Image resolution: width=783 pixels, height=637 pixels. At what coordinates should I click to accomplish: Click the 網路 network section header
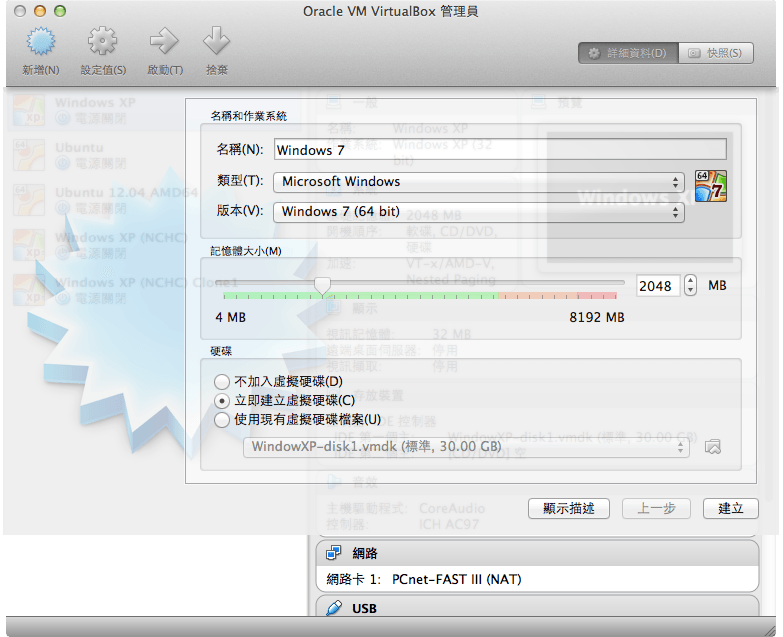click(x=537, y=553)
